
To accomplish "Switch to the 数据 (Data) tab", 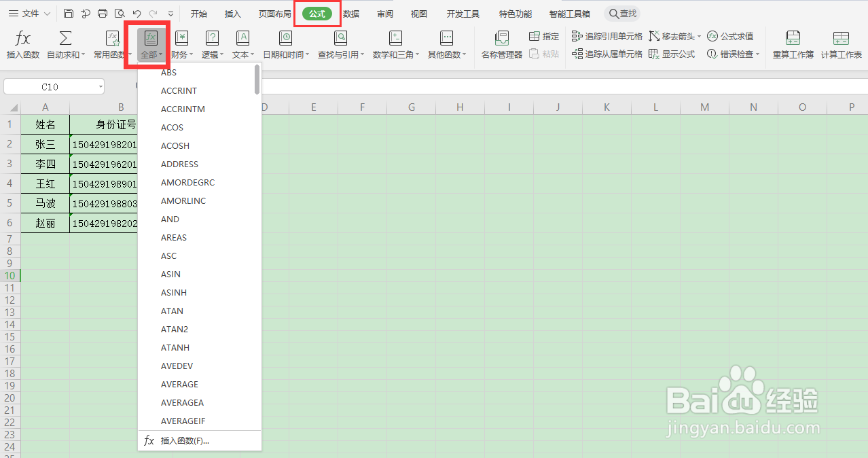I will (x=351, y=14).
